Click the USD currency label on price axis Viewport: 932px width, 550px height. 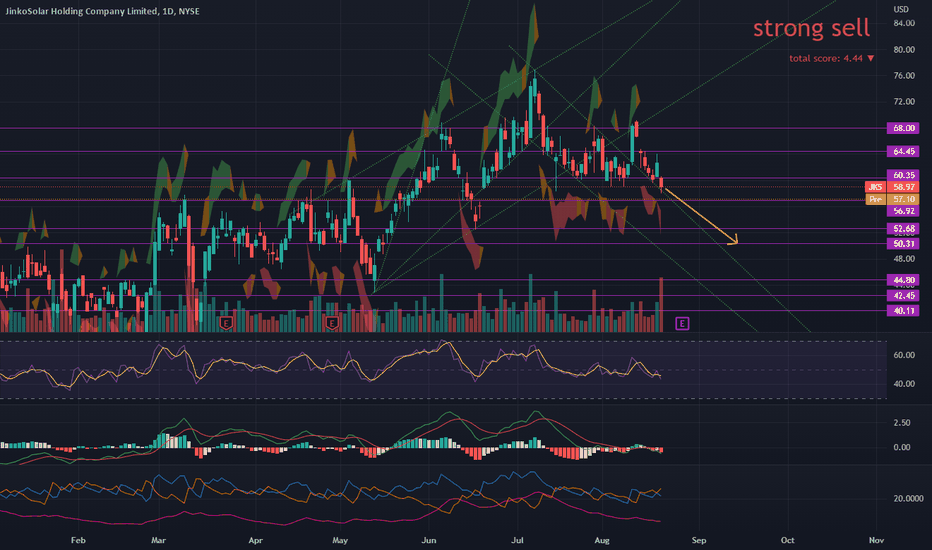point(901,10)
